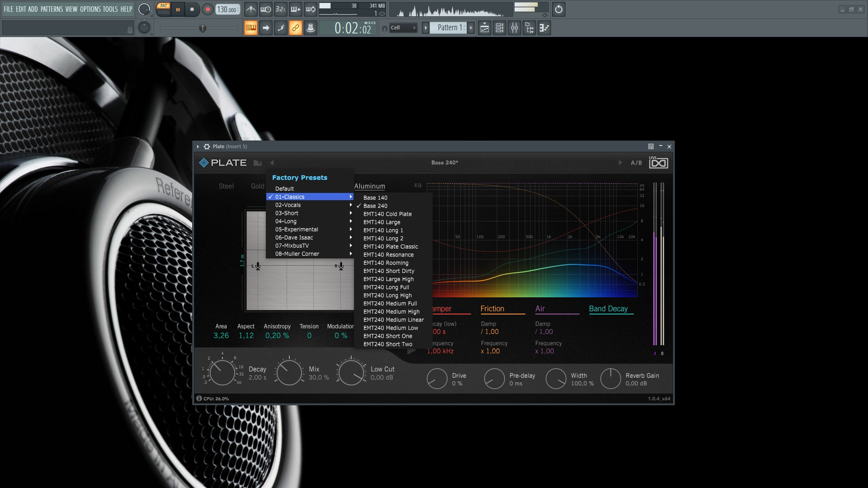Expand the 06-Dave Isaac preset submenu
Screen dimensions: 868x488
pos(310,238)
